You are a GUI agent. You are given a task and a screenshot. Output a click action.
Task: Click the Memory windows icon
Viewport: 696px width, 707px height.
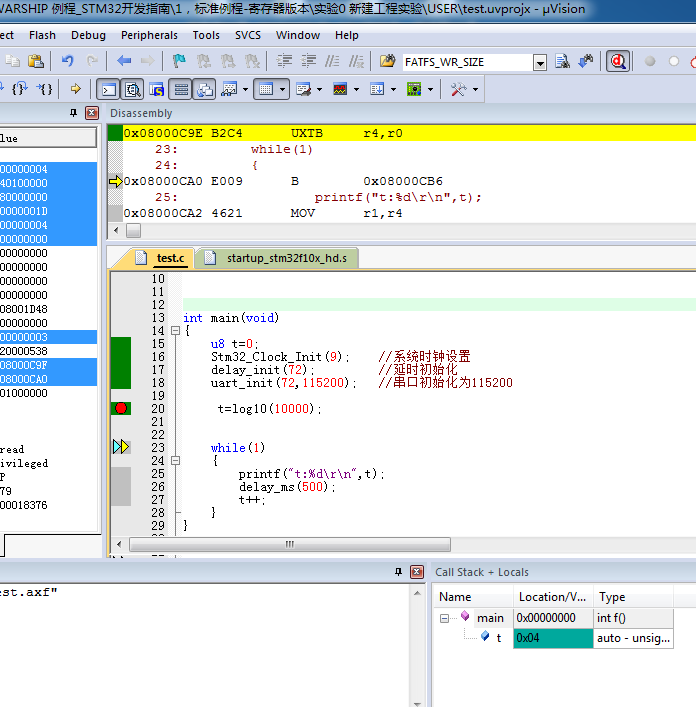click(x=266, y=89)
